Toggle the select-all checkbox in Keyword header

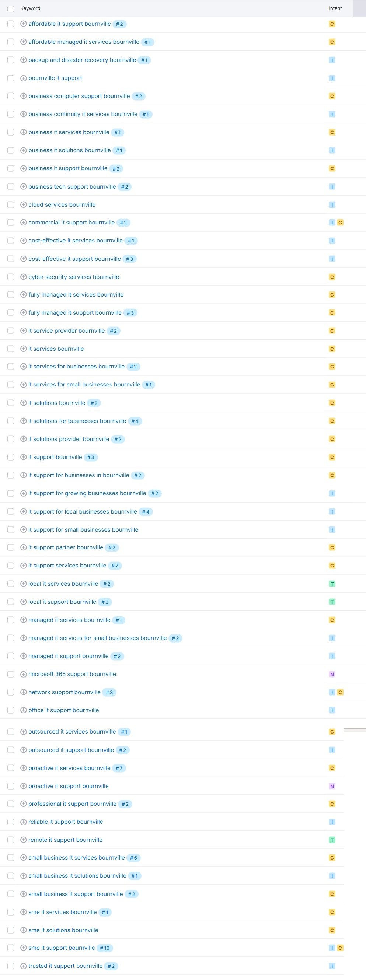tap(11, 8)
